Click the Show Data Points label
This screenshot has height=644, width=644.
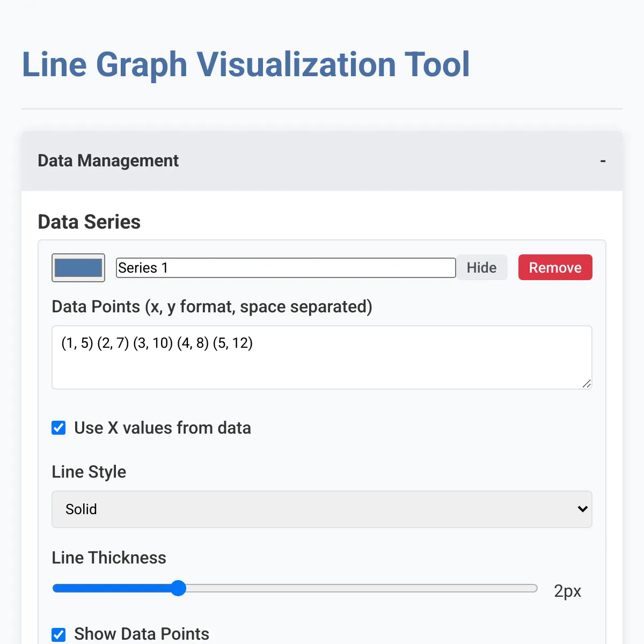pyautogui.click(x=142, y=634)
